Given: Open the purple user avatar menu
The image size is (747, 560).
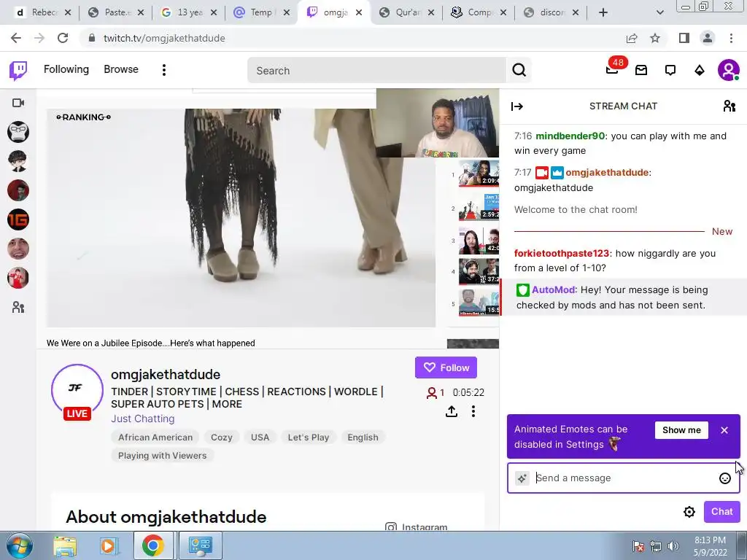Looking at the screenshot, I should pos(729,70).
